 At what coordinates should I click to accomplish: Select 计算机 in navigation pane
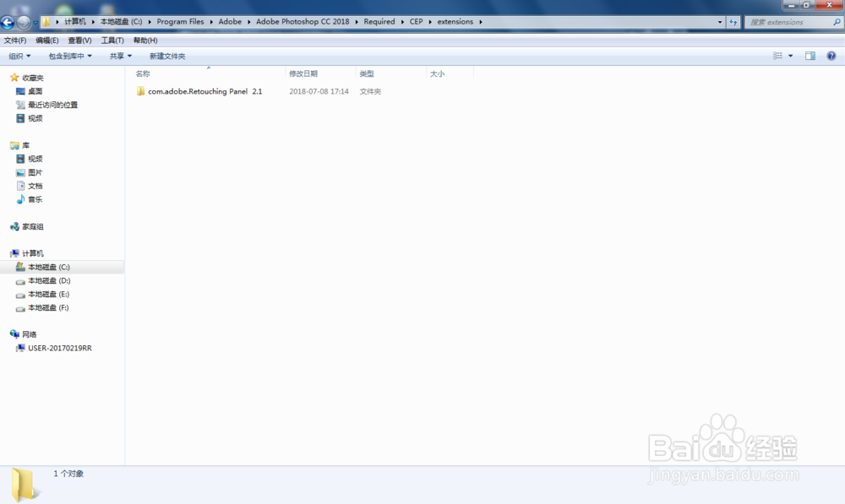pyautogui.click(x=33, y=253)
